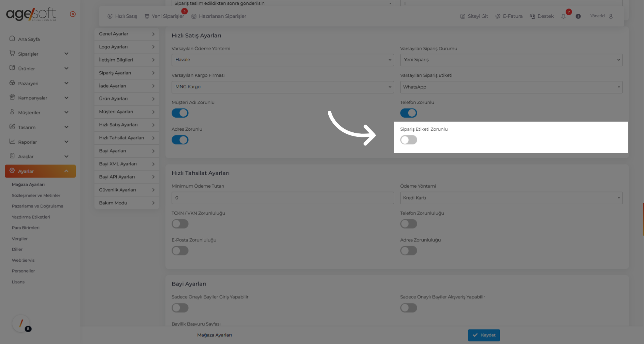Open Sözleşmeler ve Metinler link
This screenshot has width=644, height=344.
(x=36, y=195)
